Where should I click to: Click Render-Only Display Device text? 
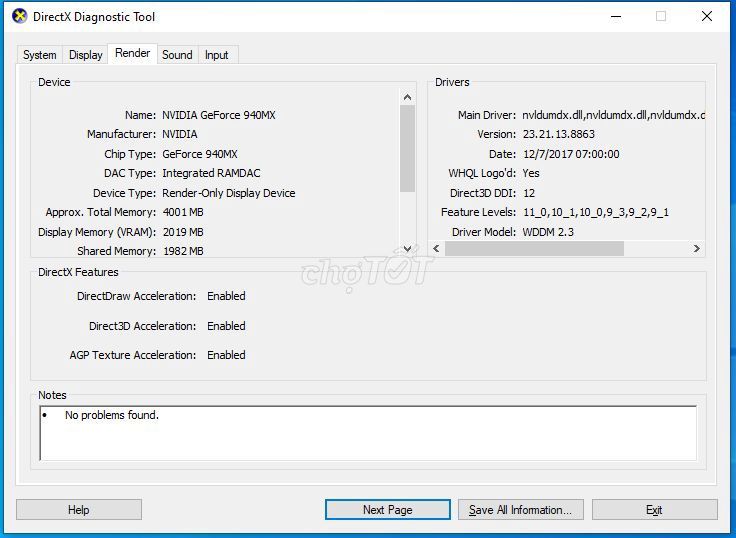(229, 193)
